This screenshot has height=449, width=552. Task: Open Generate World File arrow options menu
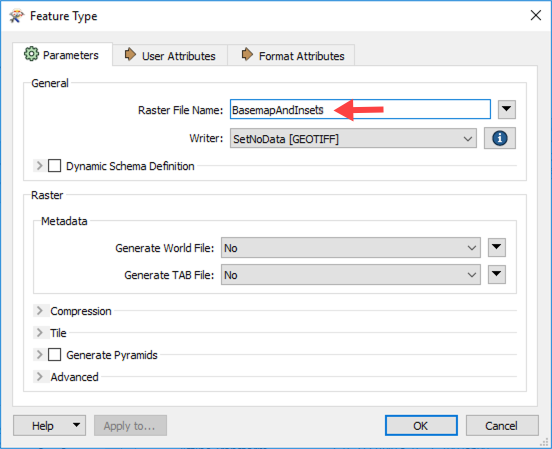pyautogui.click(x=497, y=248)
